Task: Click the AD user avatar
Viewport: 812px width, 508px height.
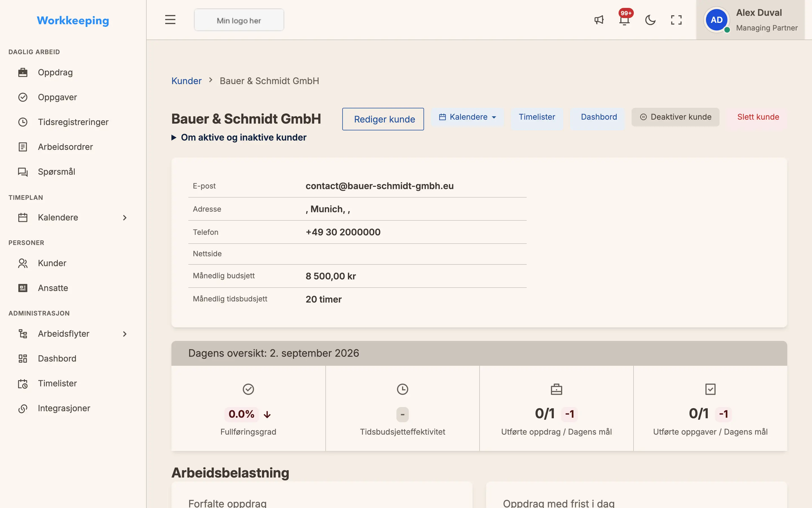Action: click(x=716, y=20)
